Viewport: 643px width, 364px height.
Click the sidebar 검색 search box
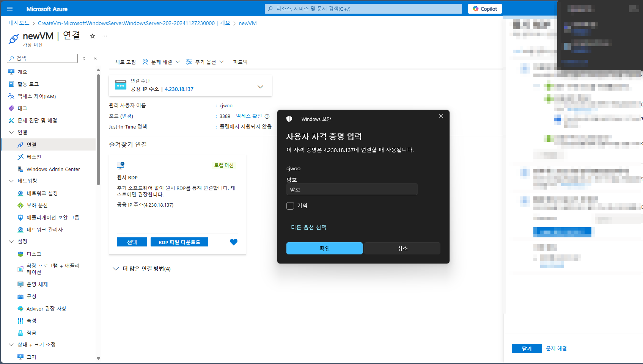click(x=42, y=58)
